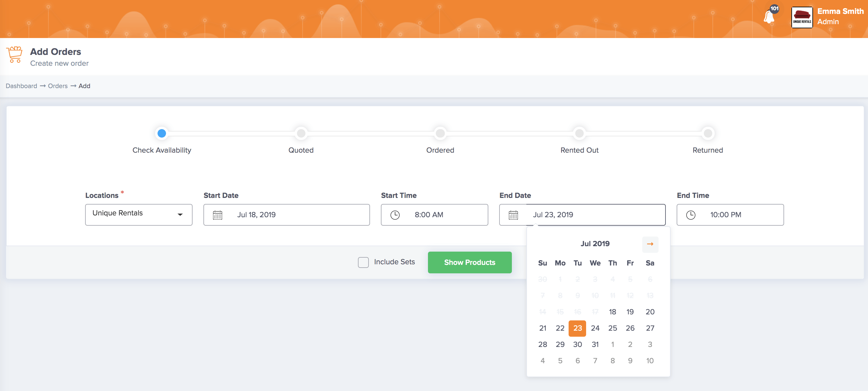Image resolution: width=868 pixels, height=391 pixels.
Task: Pick August 10 in the calendar
Action: point(650,361)
